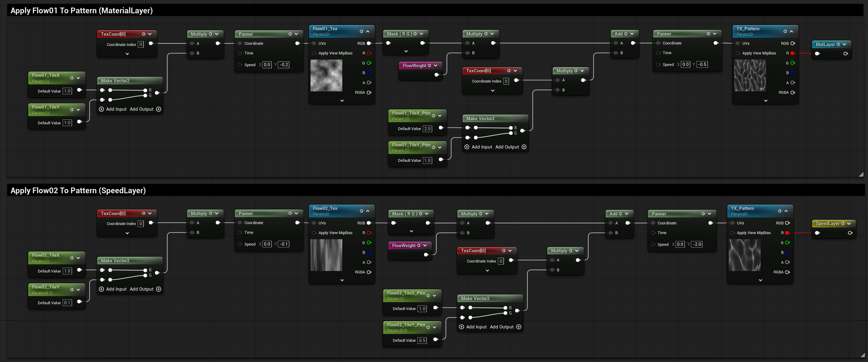Click green G output pin of Flow02_Tex
Screen dimensions: 868x362
click(369, 243)
